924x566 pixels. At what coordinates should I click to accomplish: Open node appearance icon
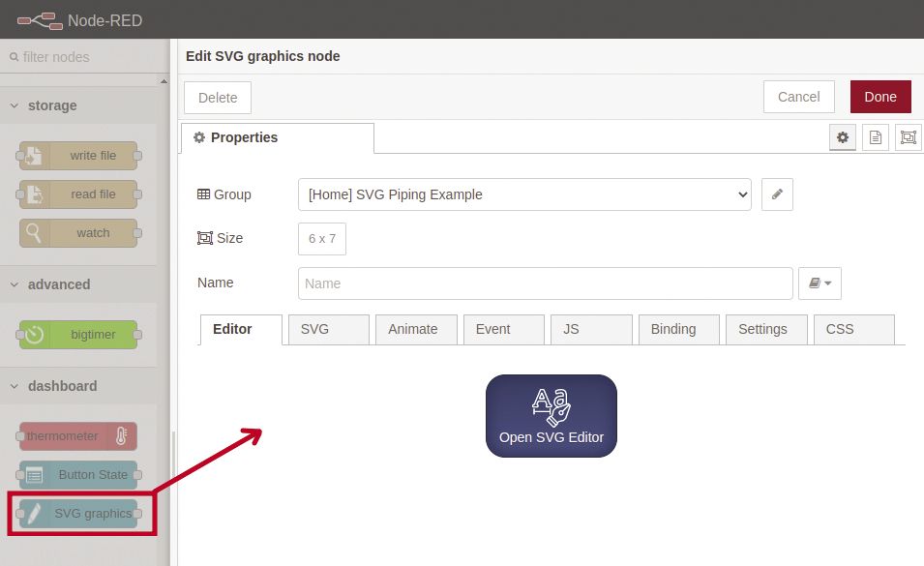click(909, 137)
